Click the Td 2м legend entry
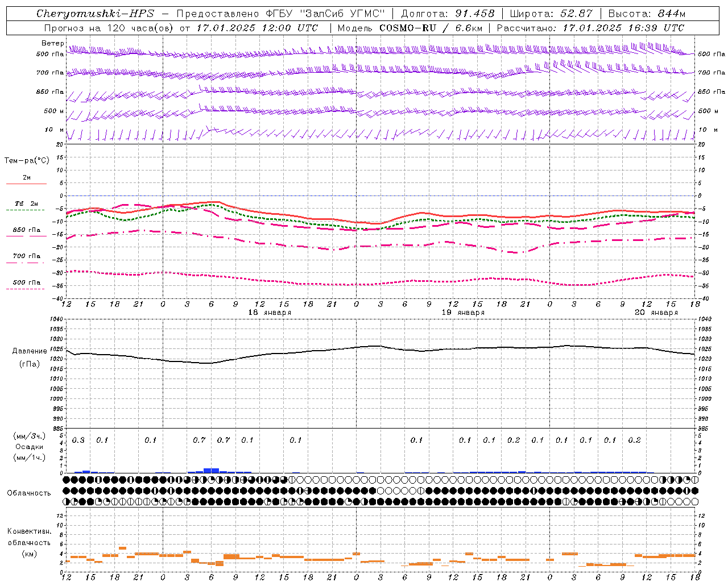Screen dimensions: 728x582 (27, 203)
